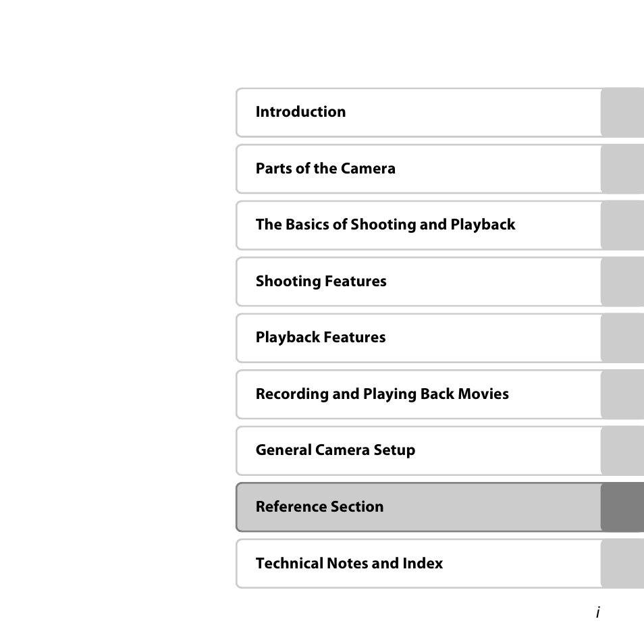Click the gray tab beside Parts of the Camera
644x644 pixels.
pos(622,169)
